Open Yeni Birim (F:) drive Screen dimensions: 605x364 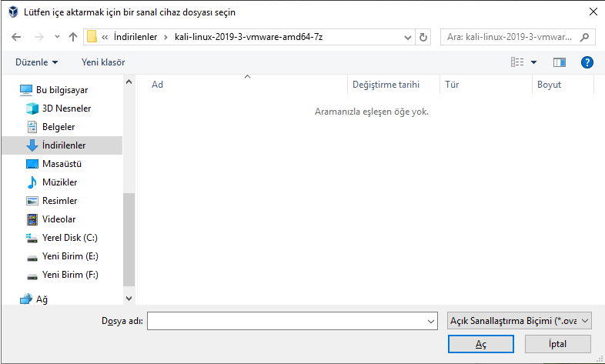[x=70, y=275]
